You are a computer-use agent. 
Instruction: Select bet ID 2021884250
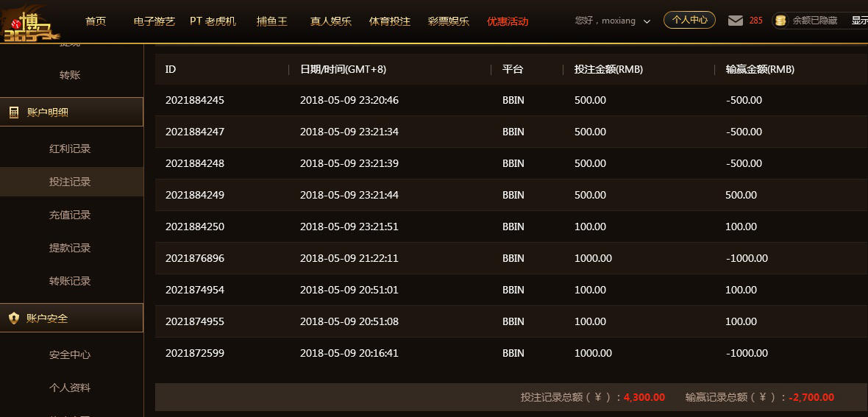coord(195,227)
